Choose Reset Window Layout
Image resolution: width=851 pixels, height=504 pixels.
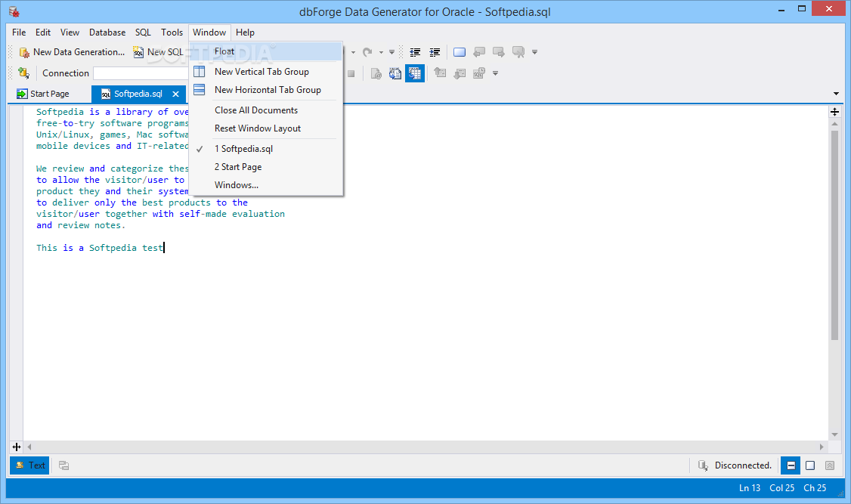(267, 128)
